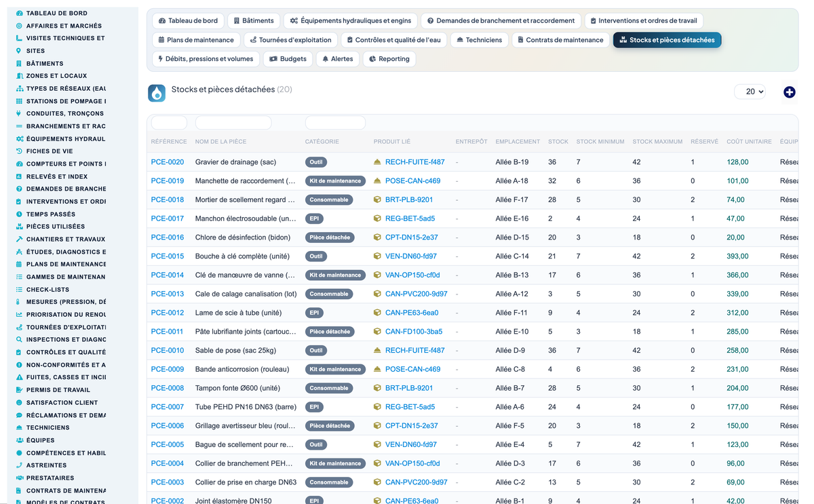Viewport: 814px width, 504px height.
Task: Open Pièces utilisées in sidebar
Action: 56,227
